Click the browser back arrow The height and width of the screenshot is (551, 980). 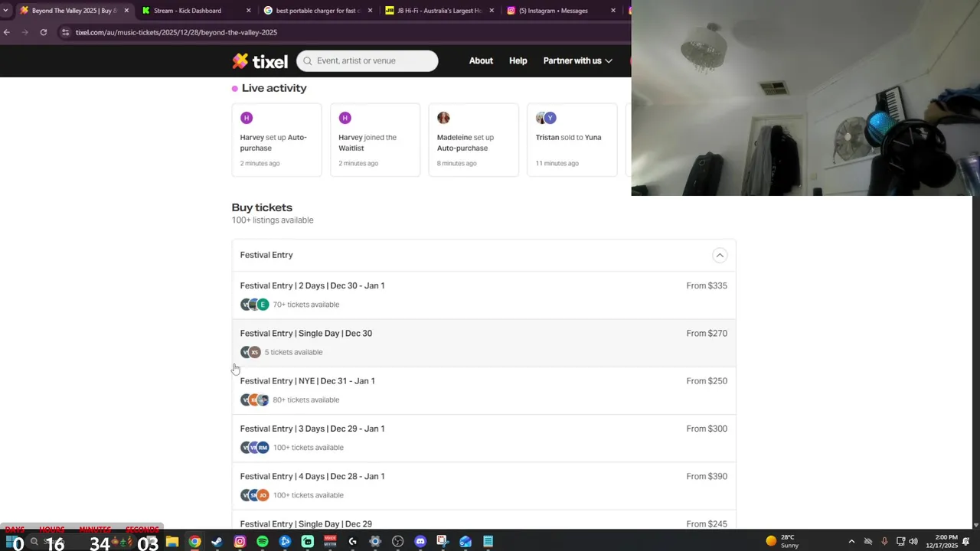[7, 32]
